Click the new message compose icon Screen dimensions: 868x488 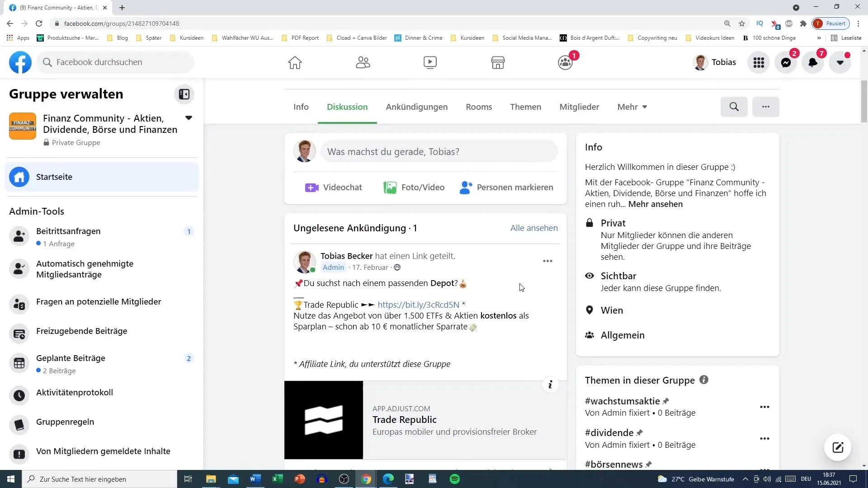point(838,448)
